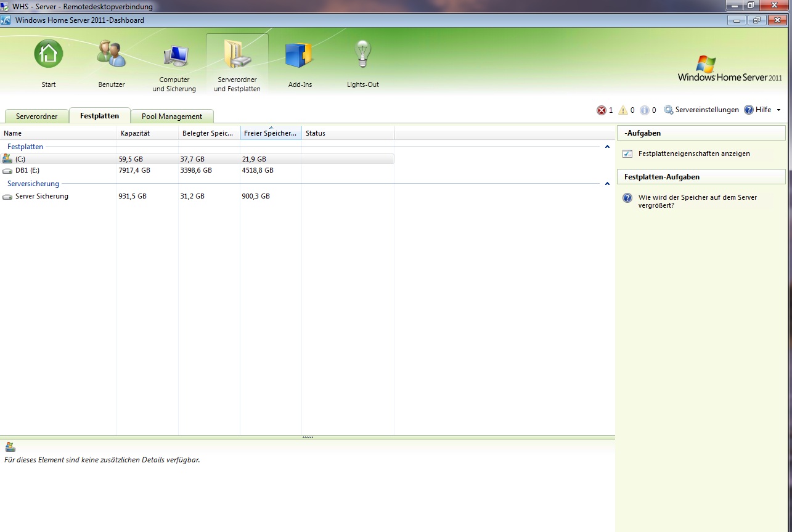Click the Festplatteneigenschaften task icon
Screen dimensions: 792x532
point(627,153)
